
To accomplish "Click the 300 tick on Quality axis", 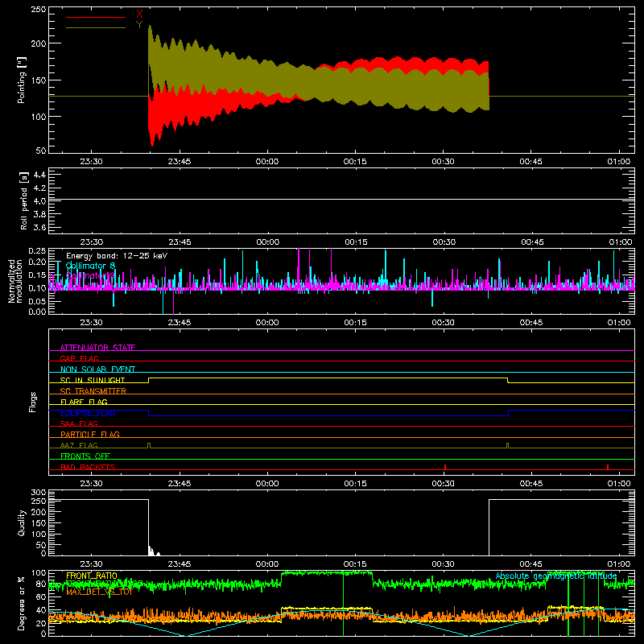I will 39,493.
